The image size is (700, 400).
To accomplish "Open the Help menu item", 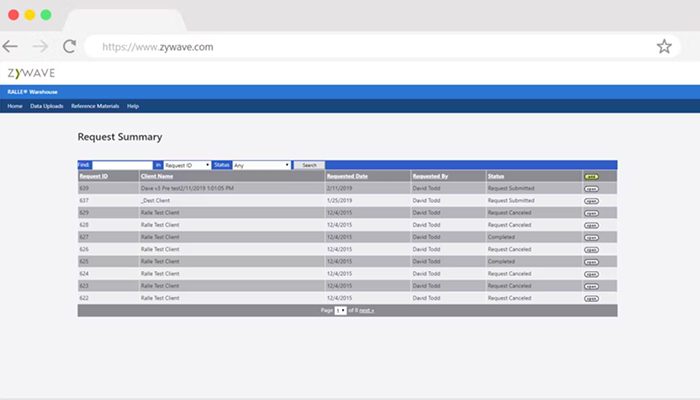I will [x=133, y=106].
